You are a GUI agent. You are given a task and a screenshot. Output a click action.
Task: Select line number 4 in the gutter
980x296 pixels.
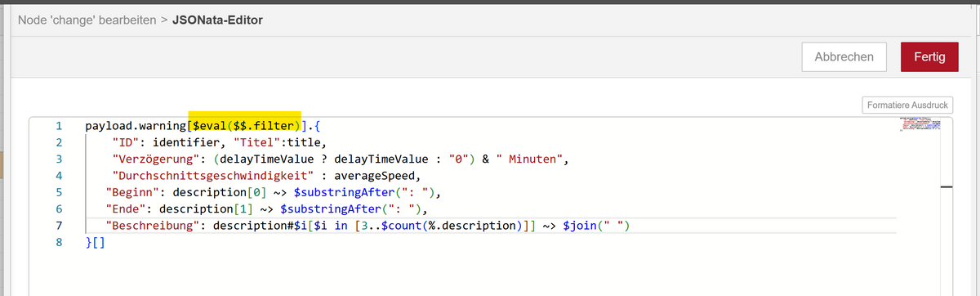(x=59, y=176)
